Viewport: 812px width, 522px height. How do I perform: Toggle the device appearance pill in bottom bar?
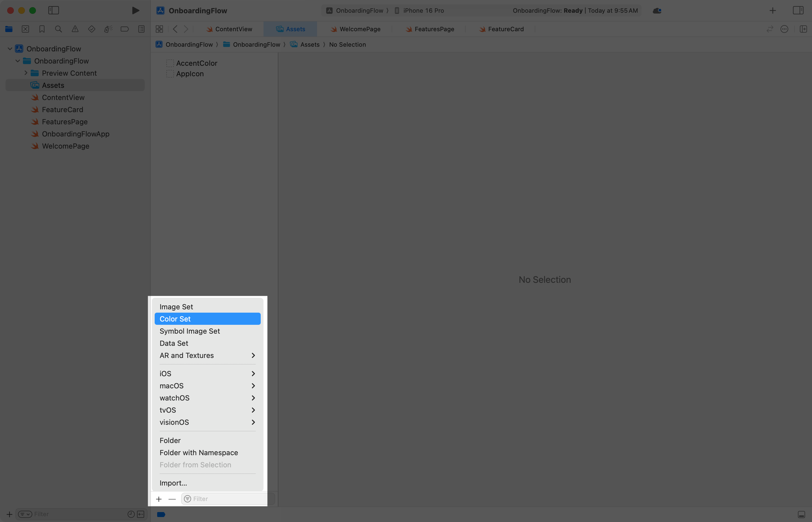pyautogui.click(x=161, y=514)
